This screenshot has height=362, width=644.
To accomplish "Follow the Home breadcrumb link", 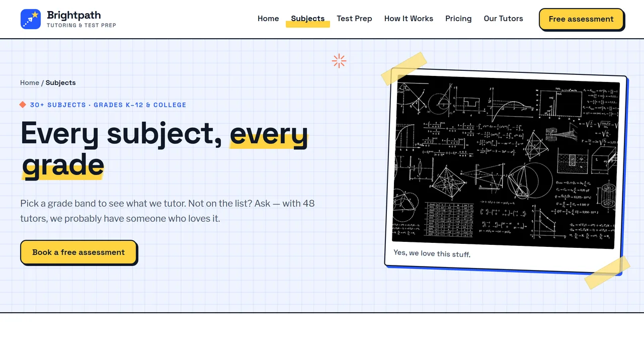I will coord(30,82).
